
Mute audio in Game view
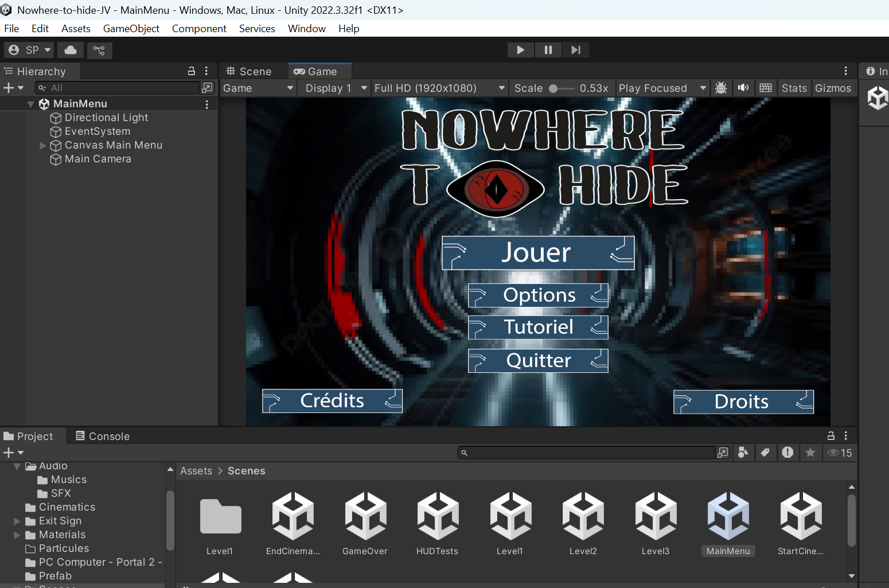[x=743, y=88]
